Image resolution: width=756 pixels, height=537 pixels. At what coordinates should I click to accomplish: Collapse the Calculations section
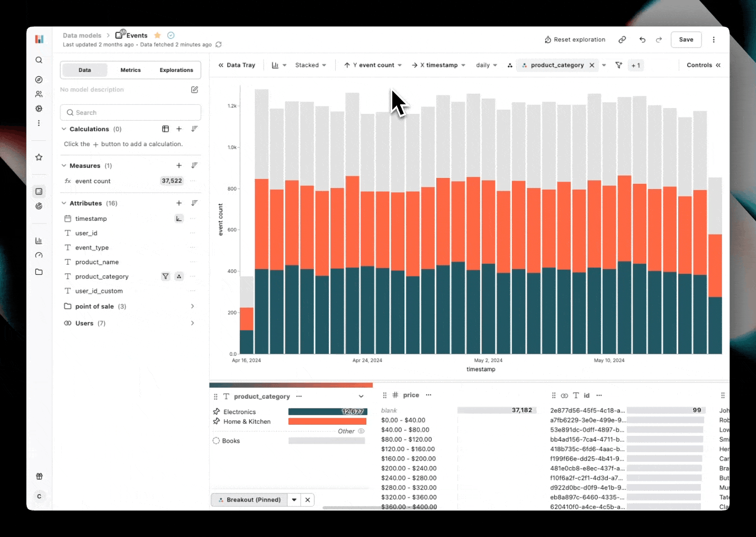[x=64, y=129]
